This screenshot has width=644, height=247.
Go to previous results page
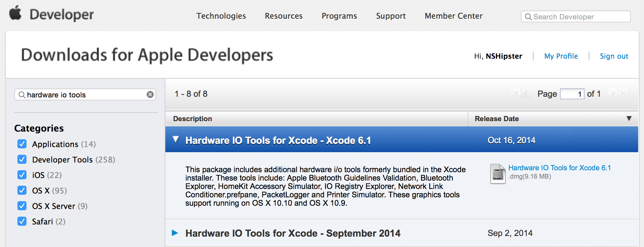click(526, 94)
